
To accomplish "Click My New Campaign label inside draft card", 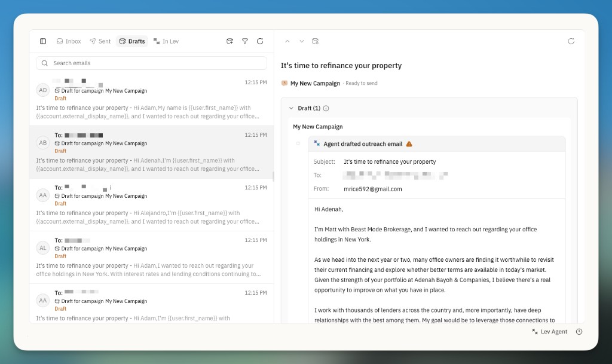I will (318, 127).
